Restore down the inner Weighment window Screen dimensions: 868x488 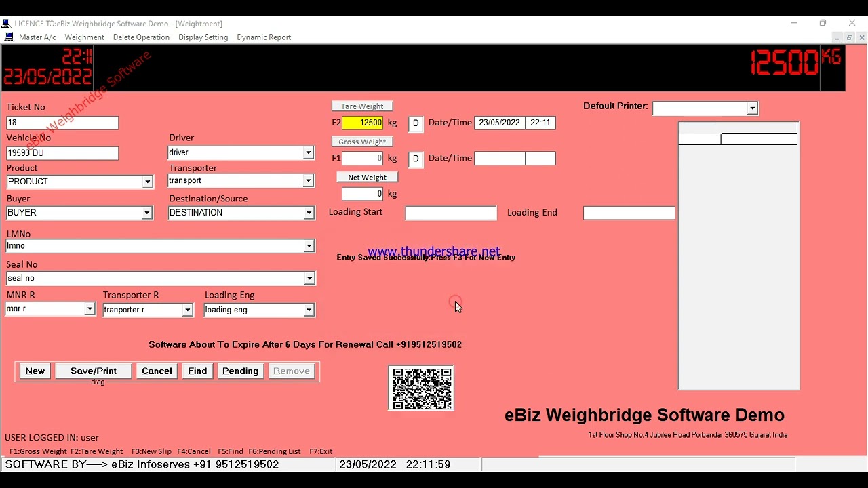(x=849, y=37)
